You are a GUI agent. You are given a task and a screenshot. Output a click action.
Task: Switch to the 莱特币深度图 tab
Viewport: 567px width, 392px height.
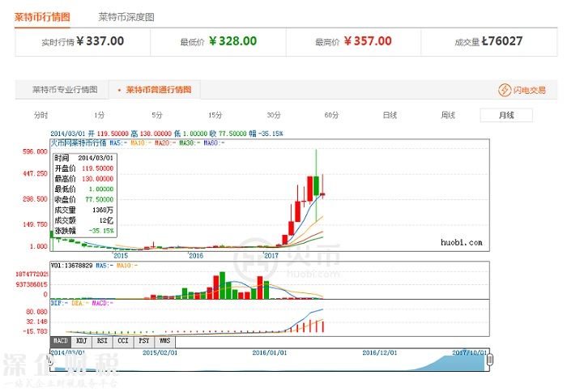click(x=126, y=17)
